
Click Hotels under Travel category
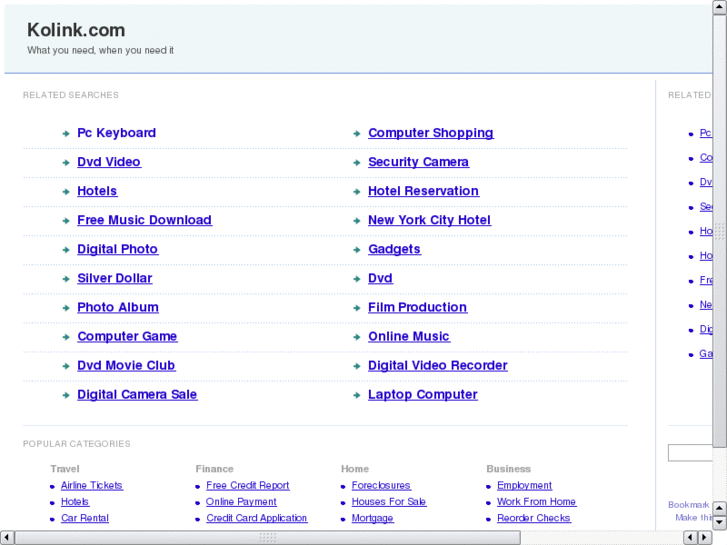point(75,502)
